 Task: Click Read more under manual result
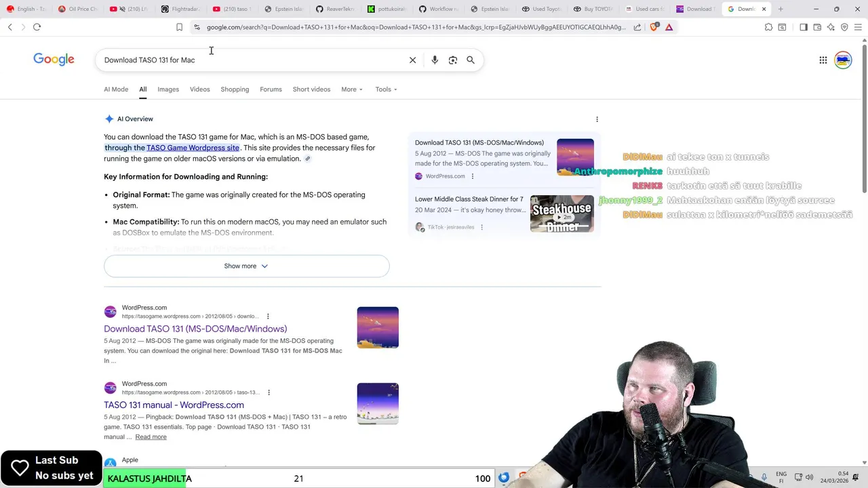(x=151, y=437)
